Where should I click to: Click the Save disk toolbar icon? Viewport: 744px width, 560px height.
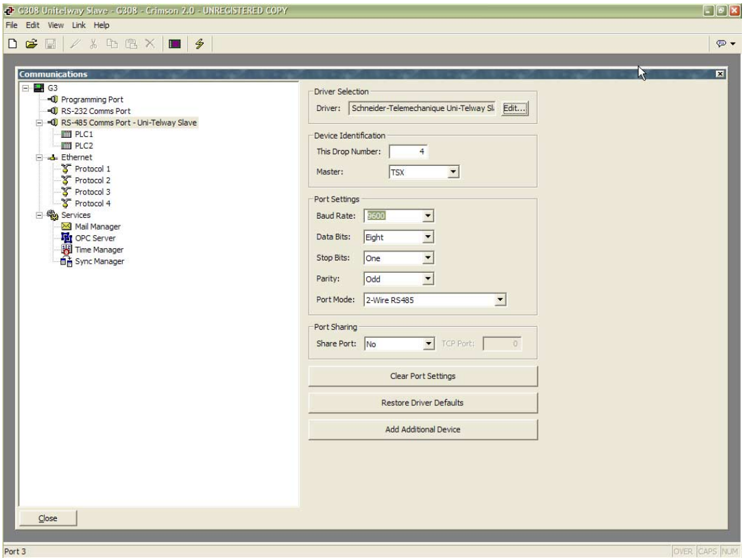pos(50,44)
